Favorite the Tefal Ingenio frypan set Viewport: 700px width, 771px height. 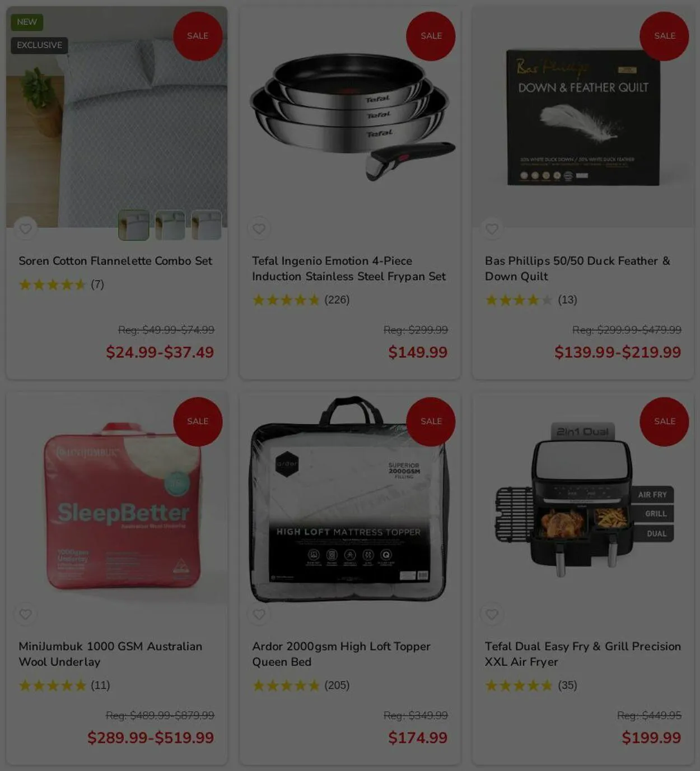259,228
